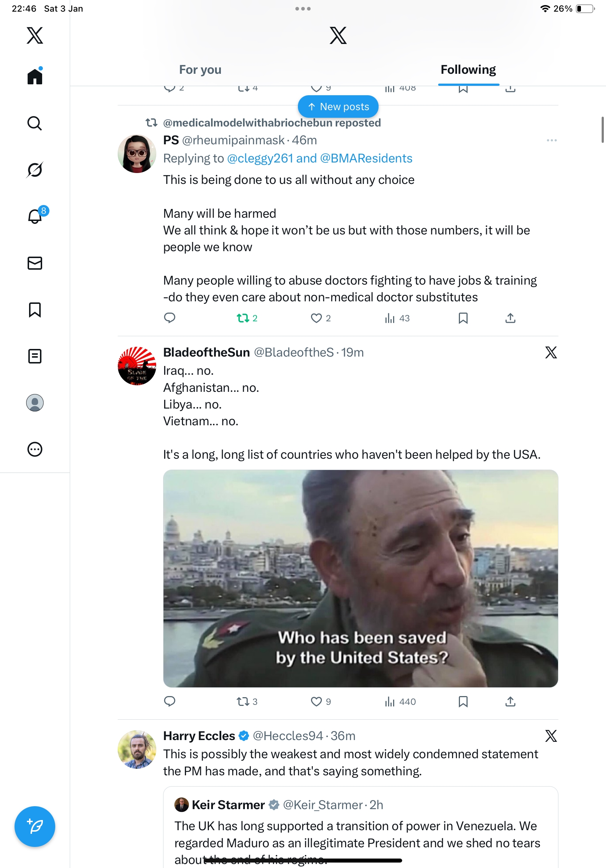
Task: Open more options on PS's post
Action: (551, 140)
